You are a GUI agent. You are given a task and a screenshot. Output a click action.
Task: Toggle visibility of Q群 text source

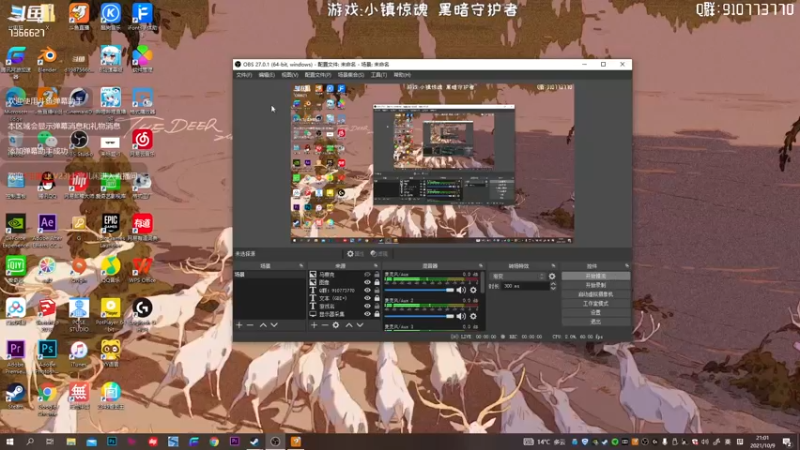coord(367,290)
